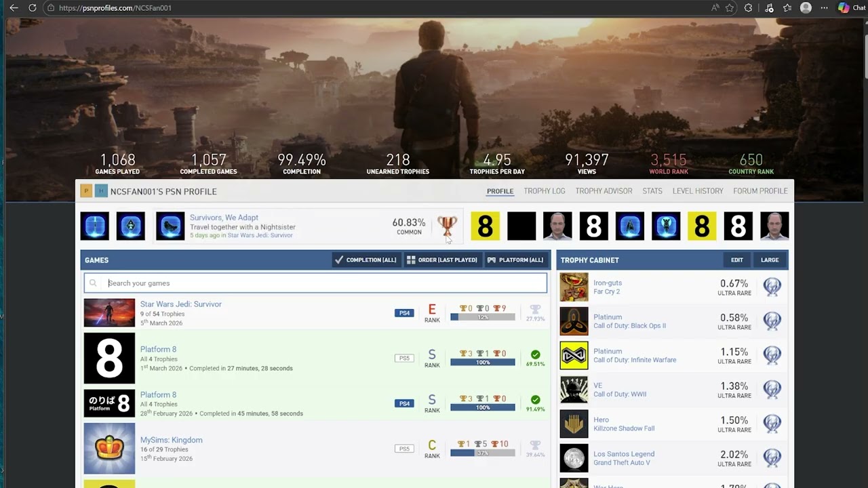Click the Search your games field
Image resolution: width=868 pixels, height=488 pixels.
pyautogui.click(x=315, y=283)
